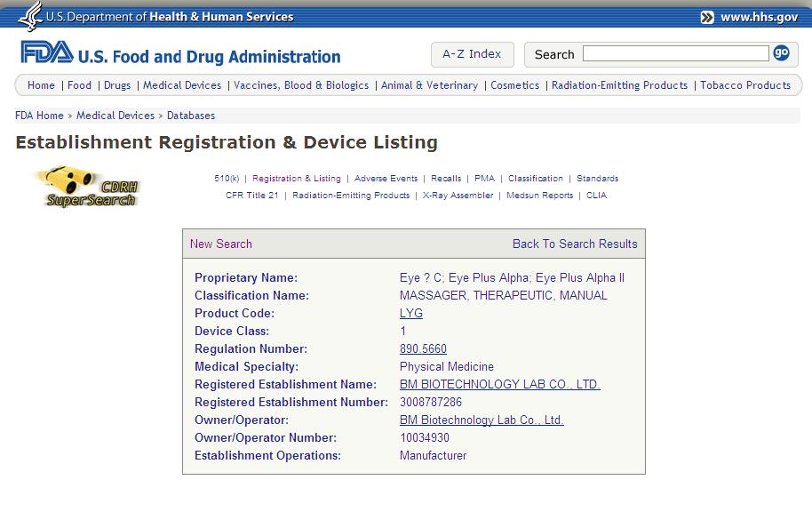Image resolution: width=812 pixels, height=520 pixels.
Task: Open X-Ray Assembler link
Action: [458, 196]
